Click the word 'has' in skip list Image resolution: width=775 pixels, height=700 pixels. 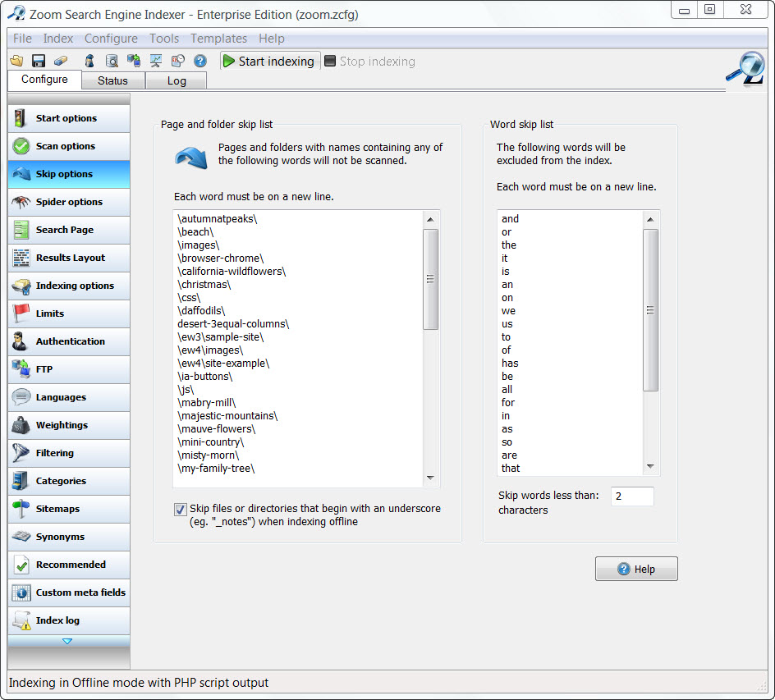click(510, 364)
